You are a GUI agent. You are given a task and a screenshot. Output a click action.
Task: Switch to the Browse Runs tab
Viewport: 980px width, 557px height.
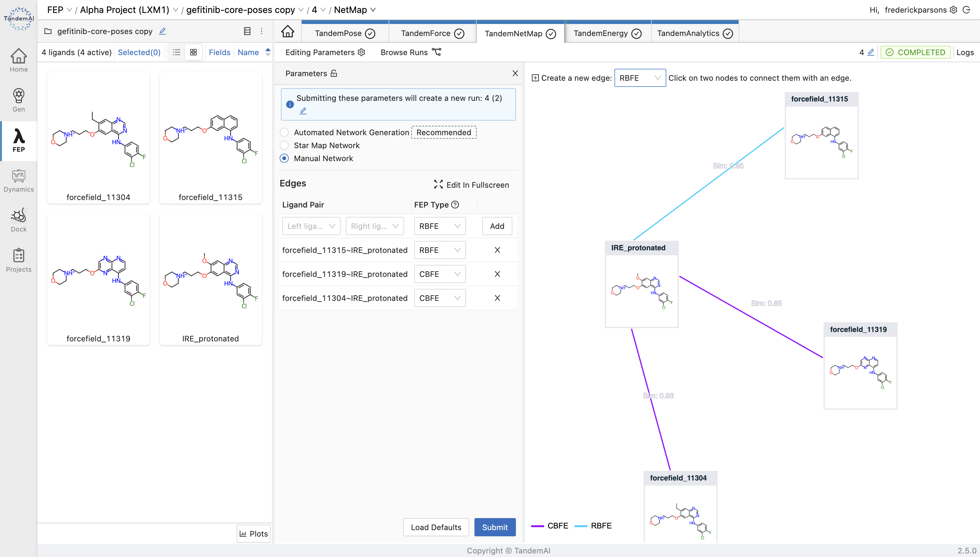[x=409, y=52]
